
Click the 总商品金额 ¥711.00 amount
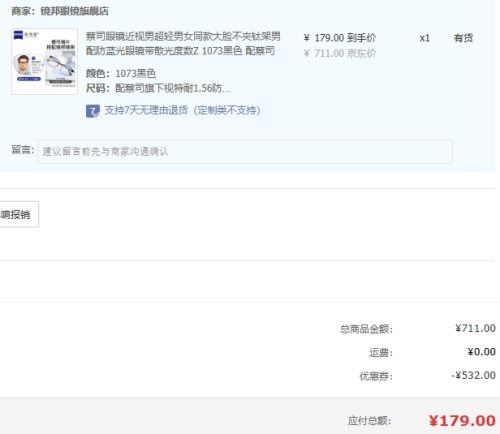475,328
